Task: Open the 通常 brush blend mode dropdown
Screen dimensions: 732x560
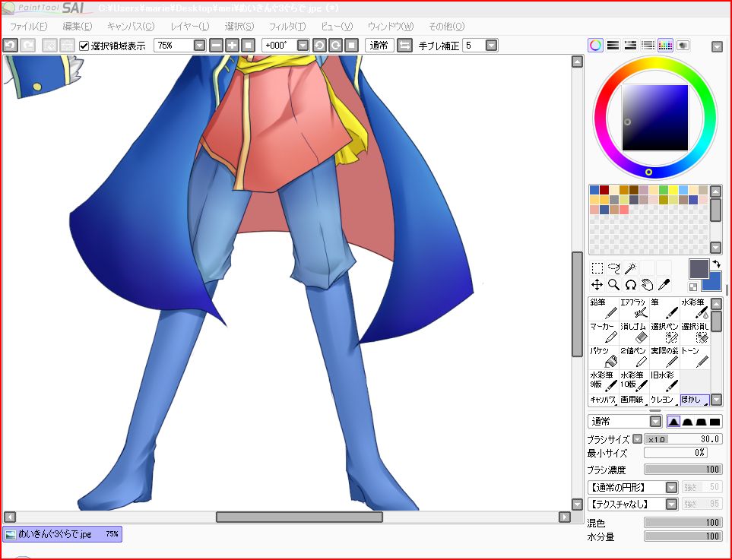Action: 656,422
